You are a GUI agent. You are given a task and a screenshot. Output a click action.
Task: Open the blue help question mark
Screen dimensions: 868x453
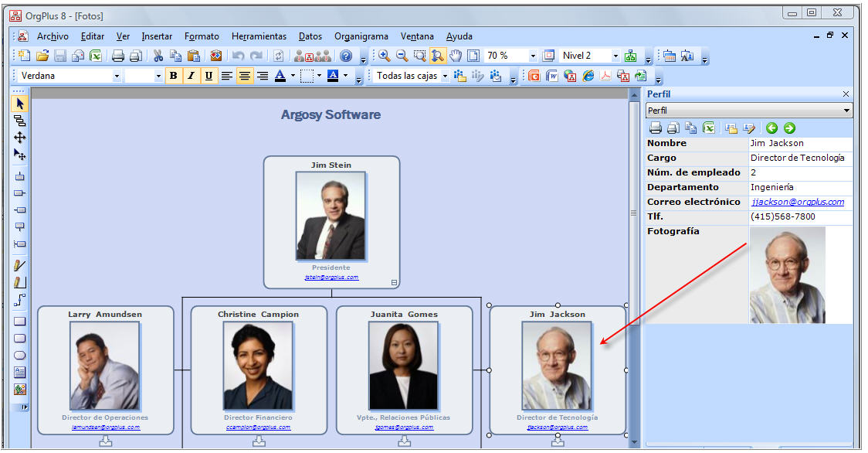[x=346, y=56]
